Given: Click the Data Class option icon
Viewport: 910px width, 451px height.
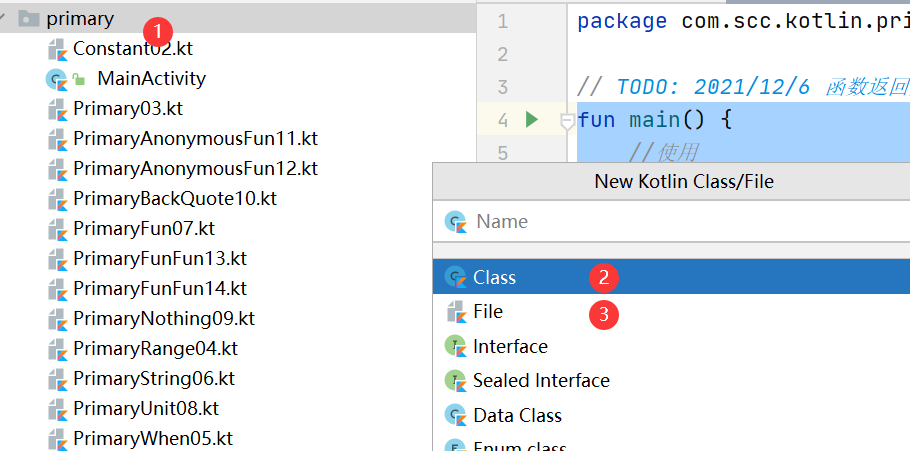Looking at the screenshot, I should click(456, 416).
